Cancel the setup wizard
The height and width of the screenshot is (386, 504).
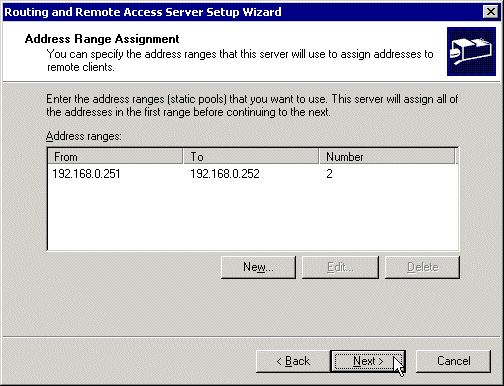pos(453,361)
